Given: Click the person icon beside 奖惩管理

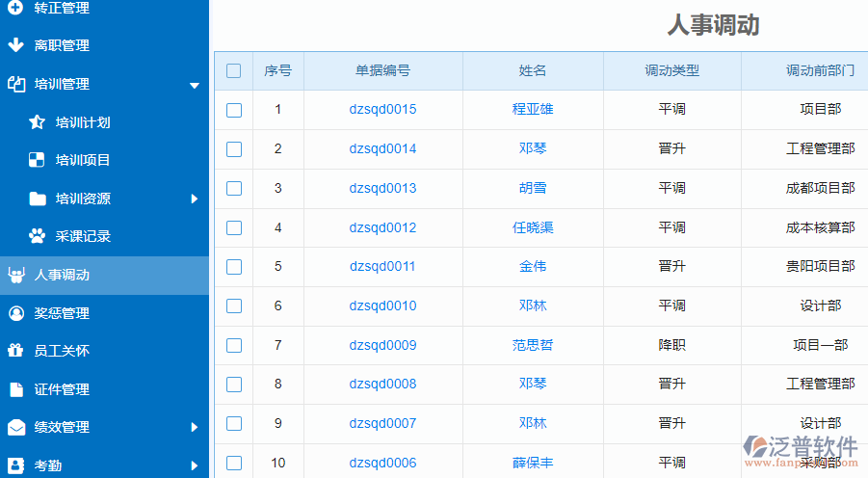Looking at the screenshot, I should 15,313.
